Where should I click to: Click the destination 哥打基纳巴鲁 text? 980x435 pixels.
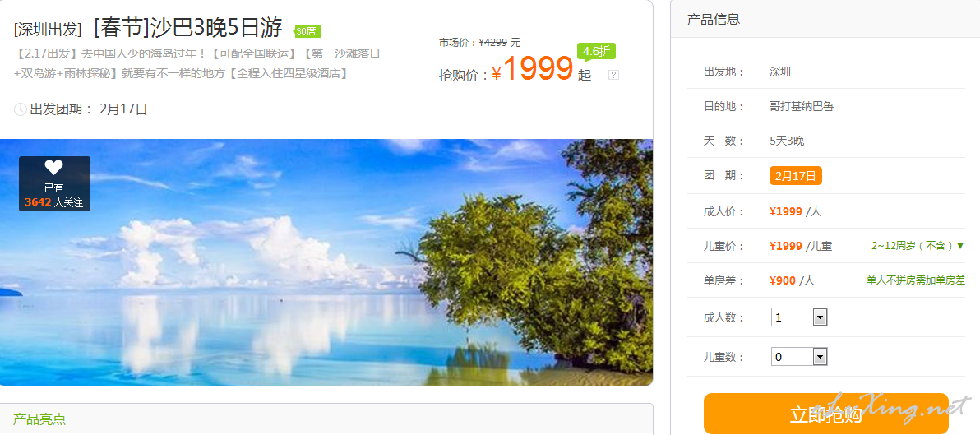(802, 106)
